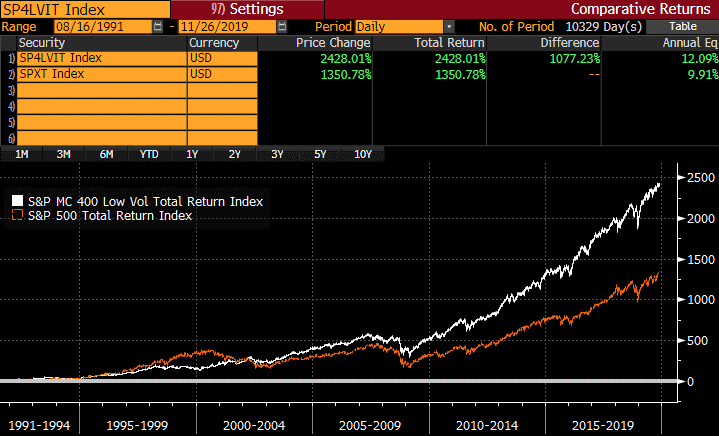Screen dimensions: 719x436
Task: Select the 5Y range tab
Action: pos(320,154)
